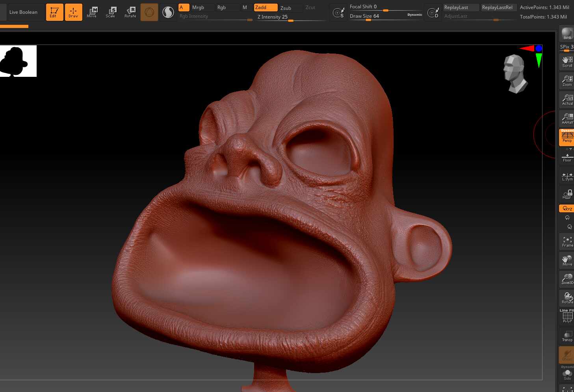The image size is (574, 392).
Task: Click the silhouette thumbnail preview
Action: [x=18, y=61]
